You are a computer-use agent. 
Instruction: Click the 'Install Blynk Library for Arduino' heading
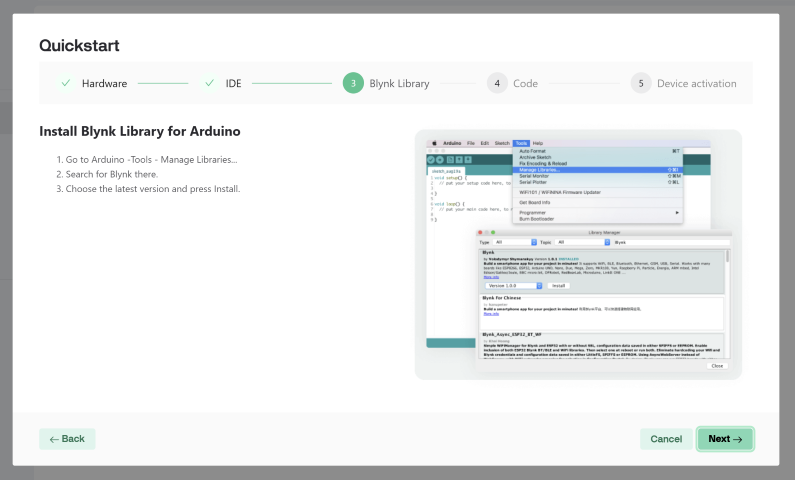(x=140, y=131)
